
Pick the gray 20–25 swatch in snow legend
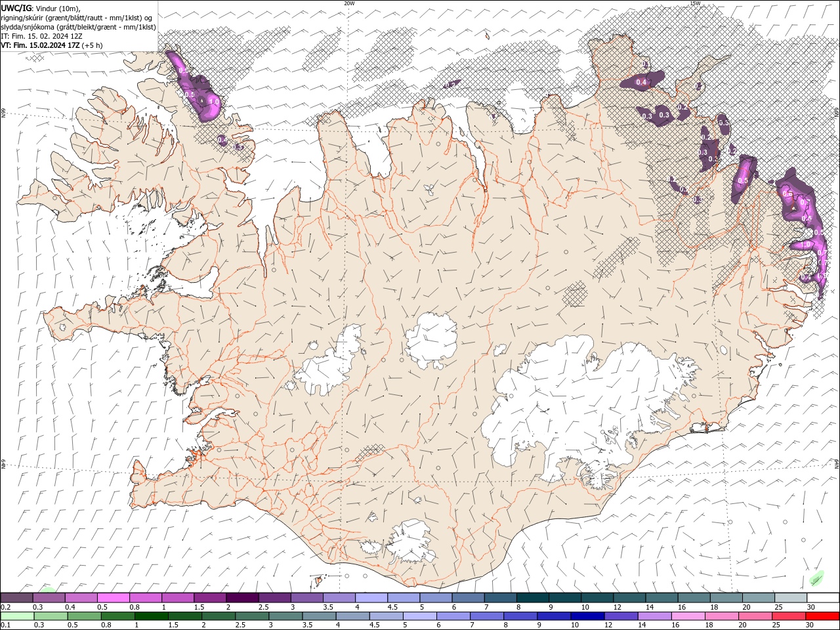757,598
